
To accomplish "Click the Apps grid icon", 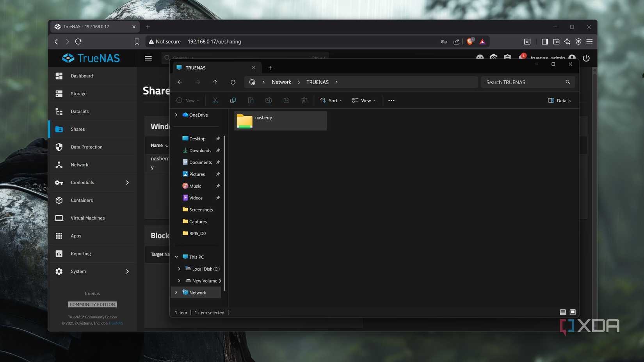I will point(59,236).
